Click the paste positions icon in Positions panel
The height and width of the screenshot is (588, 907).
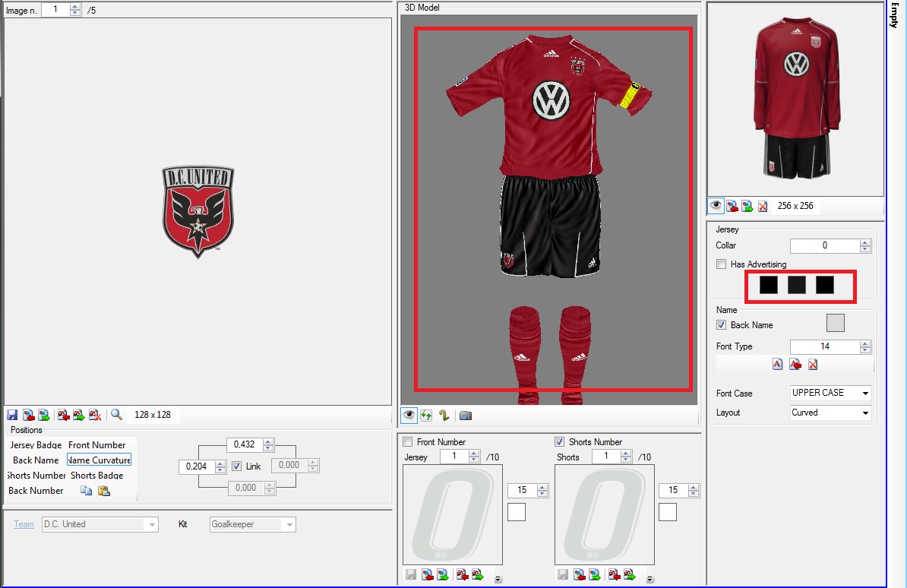104,491
